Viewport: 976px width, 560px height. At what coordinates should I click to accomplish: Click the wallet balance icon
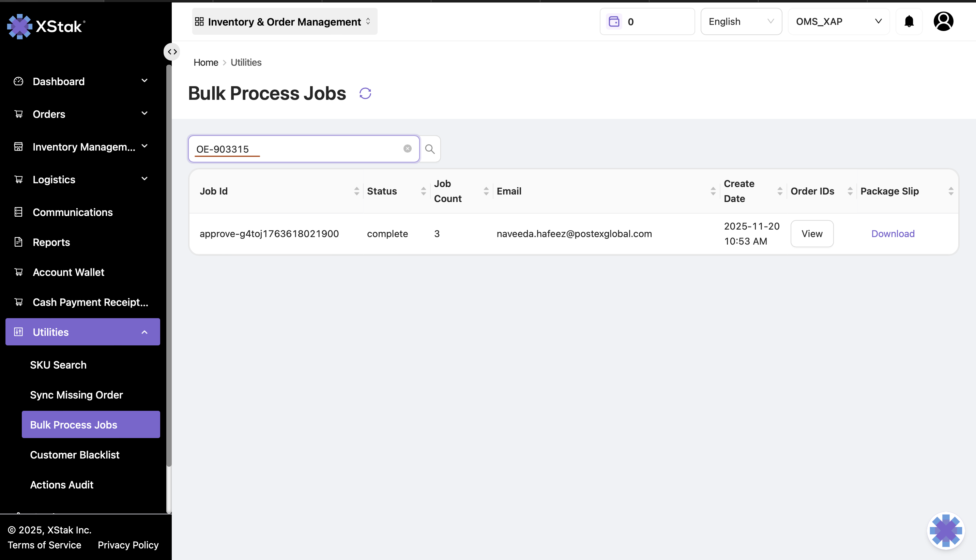point(614,21)
